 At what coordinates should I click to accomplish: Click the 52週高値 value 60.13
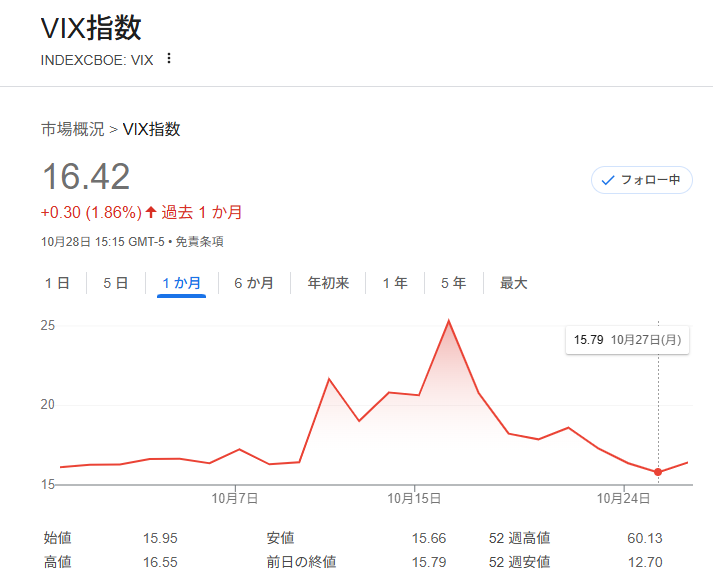pos(644,538)
